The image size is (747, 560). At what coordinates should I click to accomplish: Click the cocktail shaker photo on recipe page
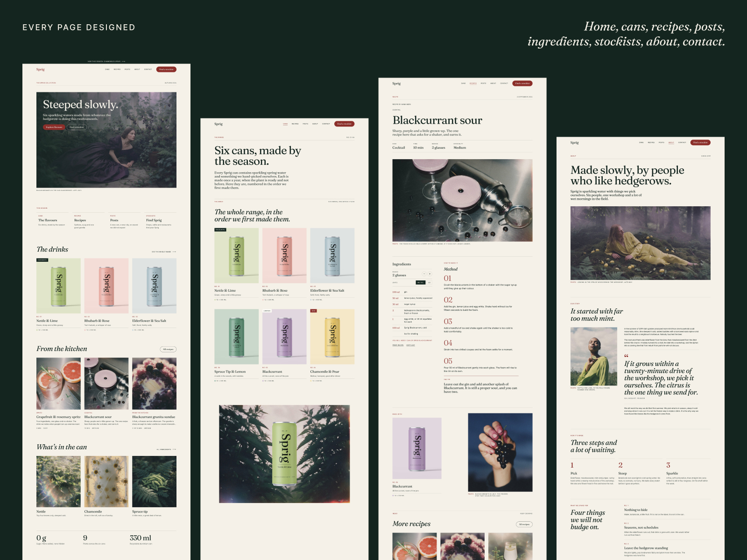point(462,200)
